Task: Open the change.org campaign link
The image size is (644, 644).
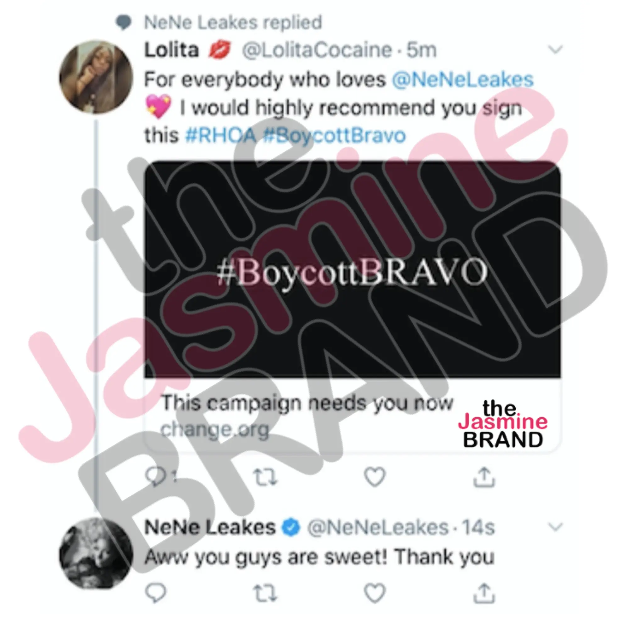Action: pyautogui.click(x=215, y=430)
